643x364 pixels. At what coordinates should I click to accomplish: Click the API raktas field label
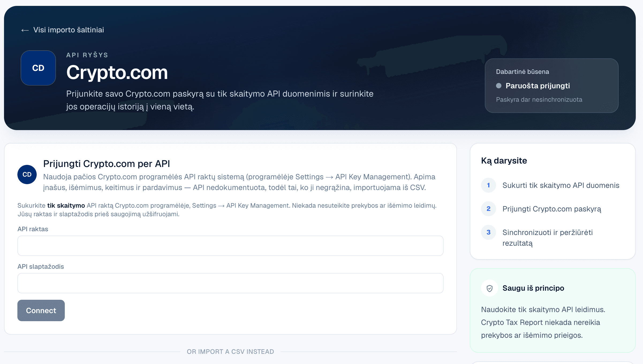(33, 229)
